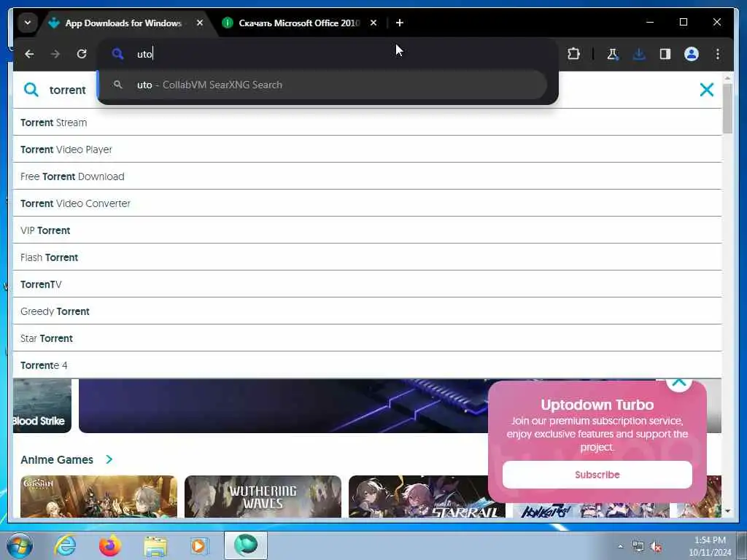Select the Flash Torrent suggestion
Viewport: 747px width, 560px height.
pos(367,257)
